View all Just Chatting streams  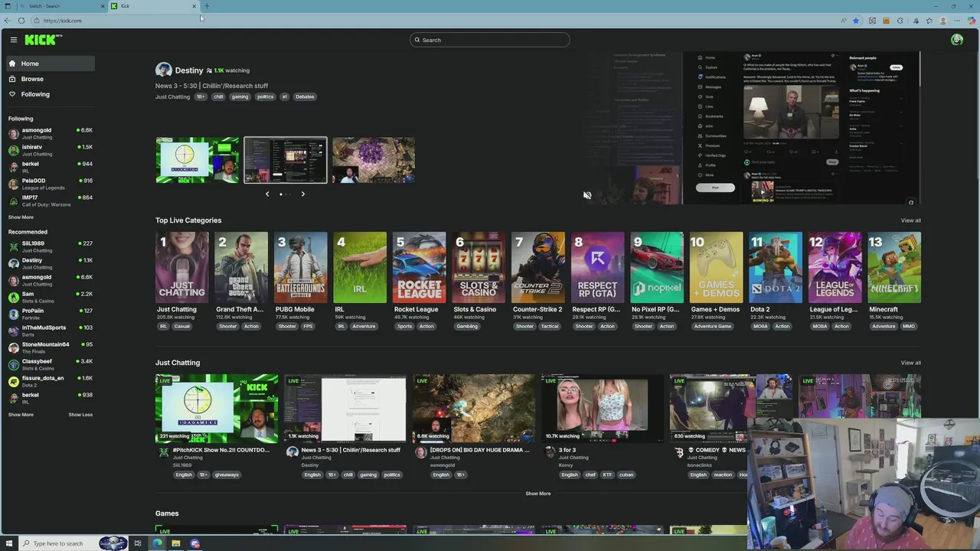pos(910,363)
